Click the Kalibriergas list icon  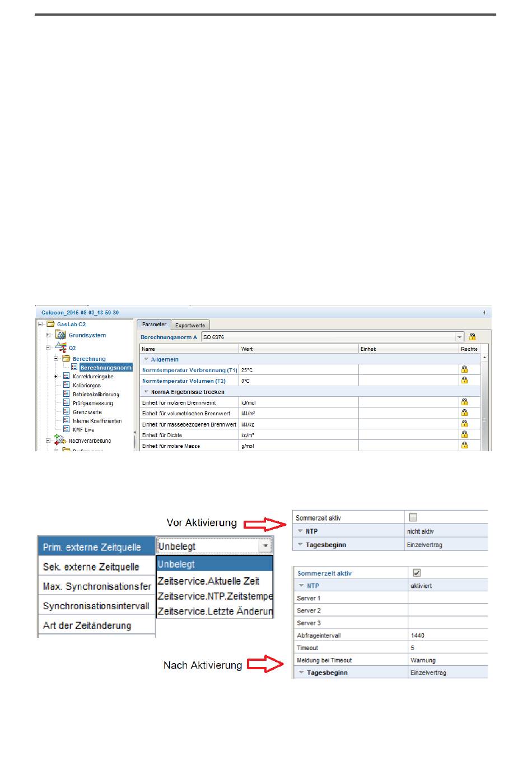coord(66,385)
